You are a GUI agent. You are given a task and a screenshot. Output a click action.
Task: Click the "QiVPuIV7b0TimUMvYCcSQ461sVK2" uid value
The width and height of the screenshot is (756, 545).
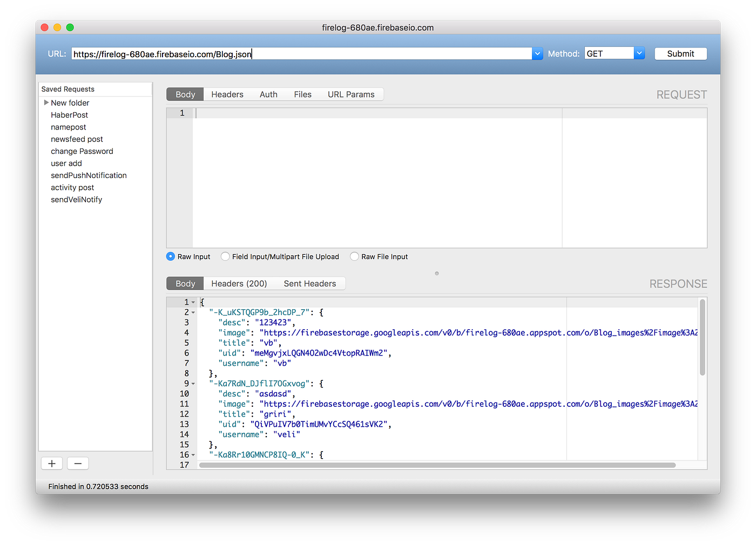(319, 424)
